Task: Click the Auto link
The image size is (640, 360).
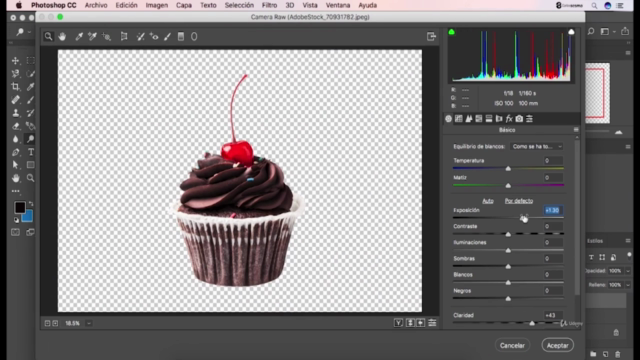Action: 488,201
